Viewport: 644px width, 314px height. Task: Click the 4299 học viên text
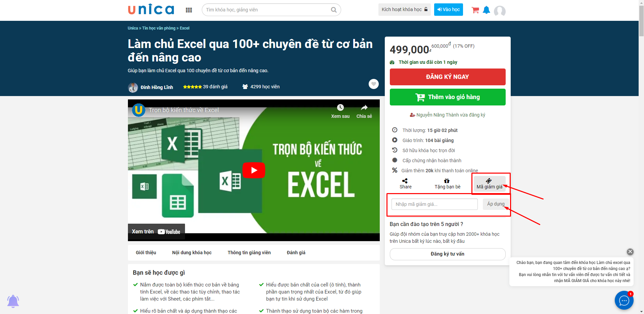[x=265, y=87]
